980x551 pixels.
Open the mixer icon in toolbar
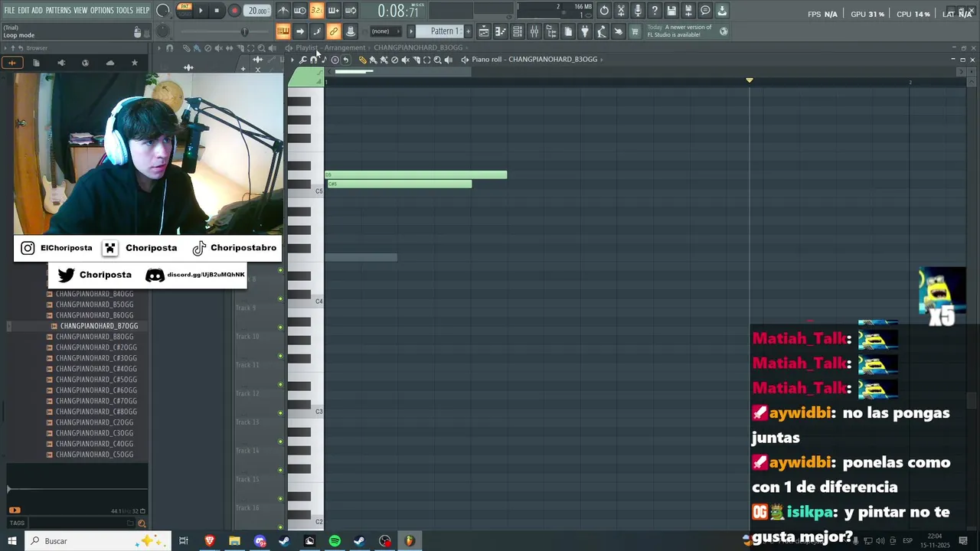point(534,31)
